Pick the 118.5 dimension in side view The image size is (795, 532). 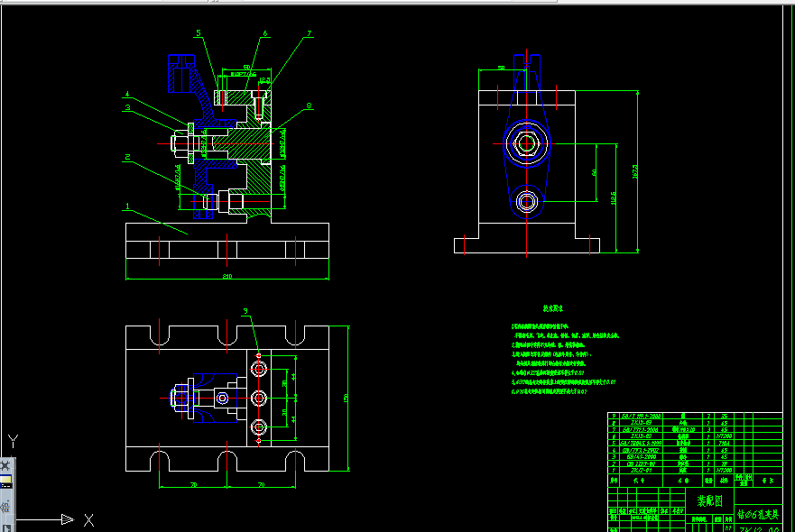click(614, 198)
